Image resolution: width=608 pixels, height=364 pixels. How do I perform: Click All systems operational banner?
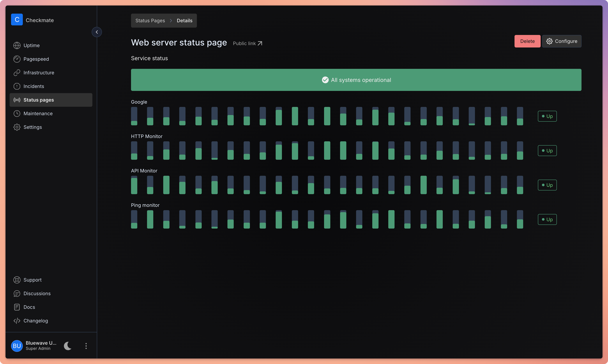356,80
